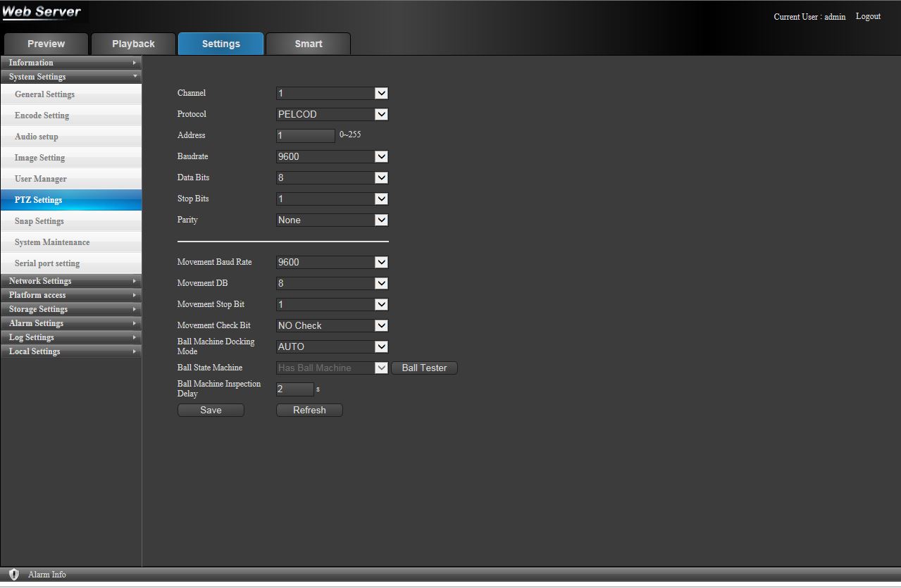Screen dimensions: 901x588
Task: Collapse the System Settings section
Action: [70, 77]
